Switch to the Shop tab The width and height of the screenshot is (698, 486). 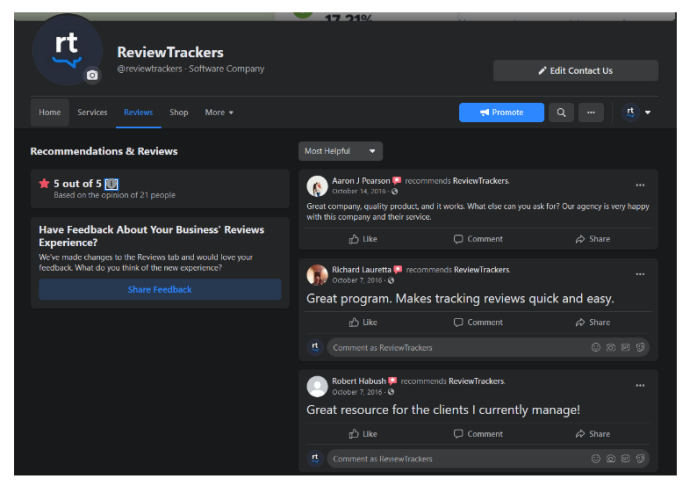click(179, 113)
